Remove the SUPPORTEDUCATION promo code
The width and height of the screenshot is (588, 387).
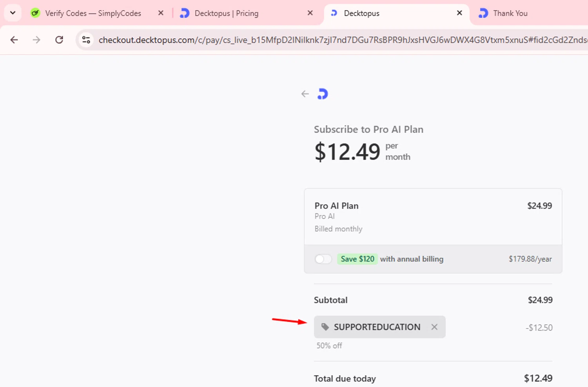click(434, 327)
